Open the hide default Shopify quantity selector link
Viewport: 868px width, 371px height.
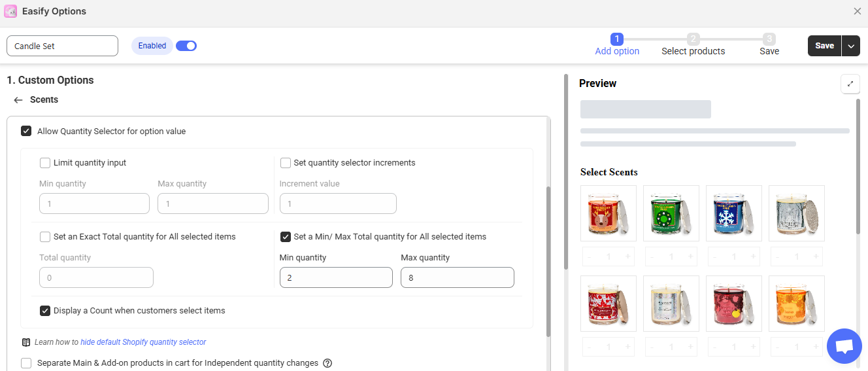click(143, 342)
